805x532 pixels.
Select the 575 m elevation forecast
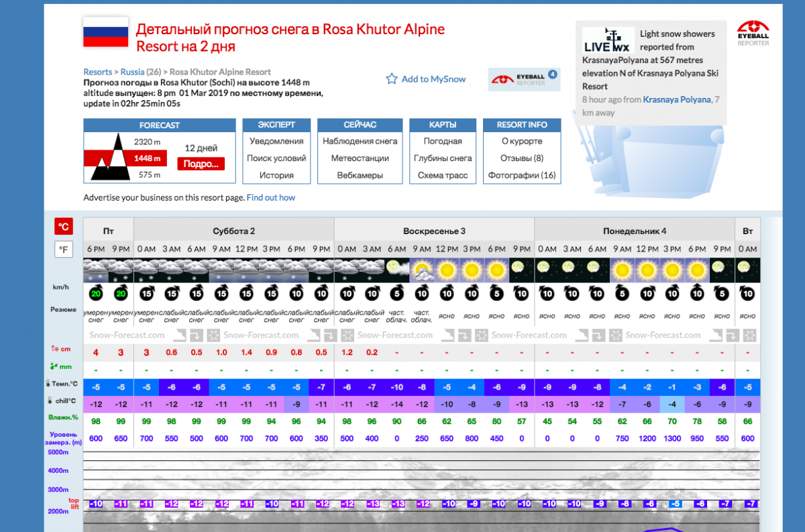point(149,174)
